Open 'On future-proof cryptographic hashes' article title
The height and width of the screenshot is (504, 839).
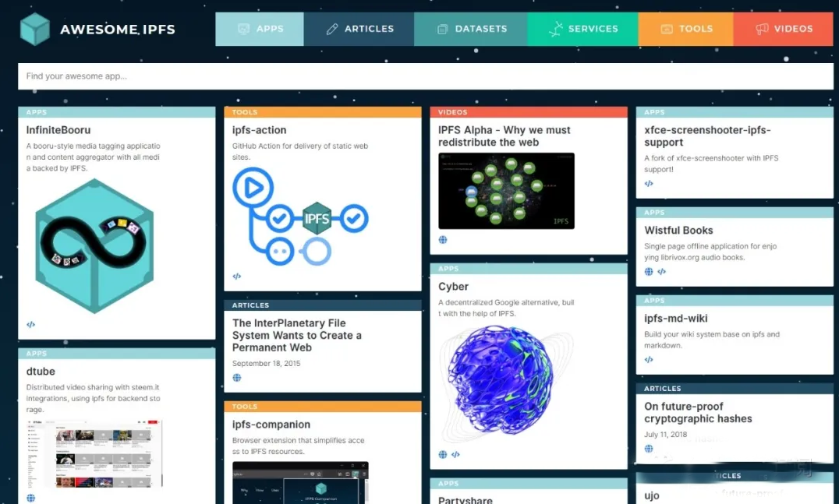click(x=698, y=412)
